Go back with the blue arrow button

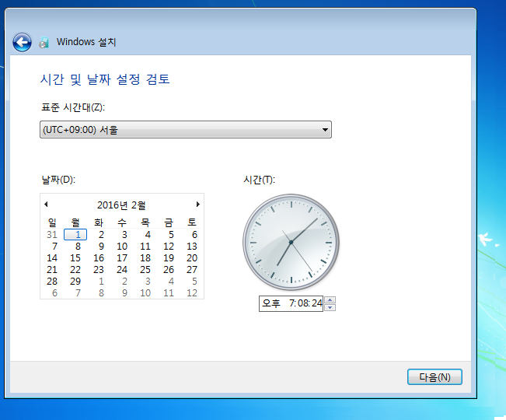pyautogui.click(x=22, y=42)
